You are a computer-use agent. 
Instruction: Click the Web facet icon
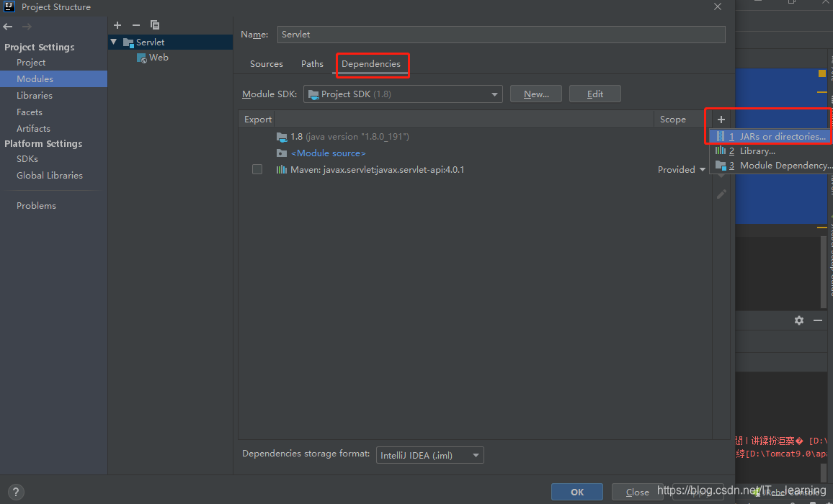click(142, 58)
